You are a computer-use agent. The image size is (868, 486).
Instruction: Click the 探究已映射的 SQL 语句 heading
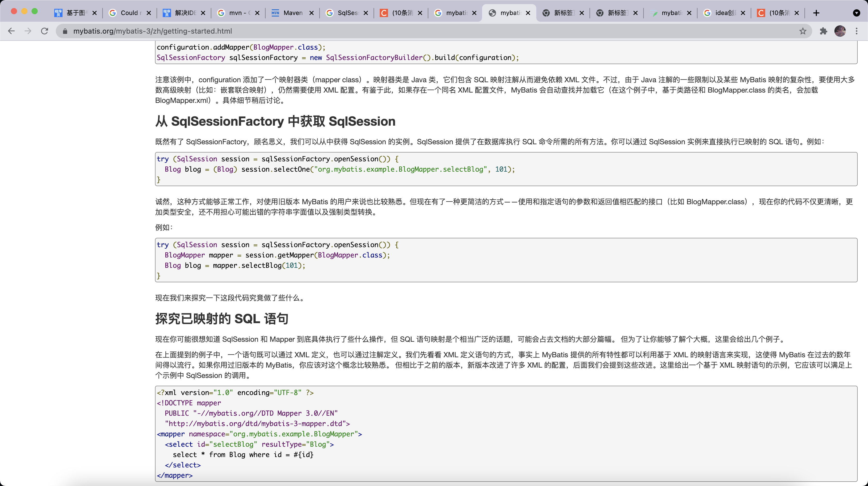coord(221,319)
